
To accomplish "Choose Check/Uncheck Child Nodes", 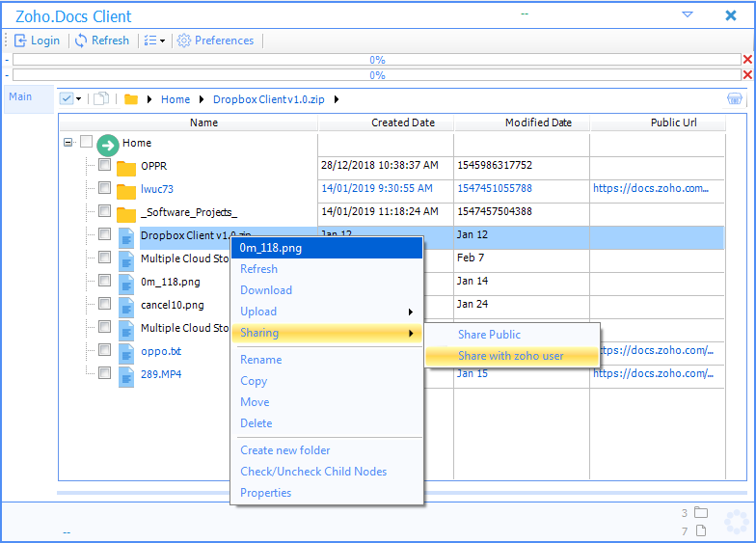I will [327, 472].
